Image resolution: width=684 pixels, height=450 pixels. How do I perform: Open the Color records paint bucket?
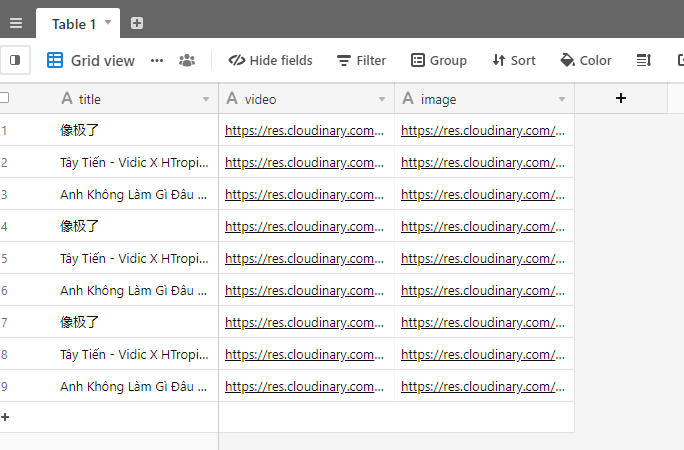click(x=586, y=60)
